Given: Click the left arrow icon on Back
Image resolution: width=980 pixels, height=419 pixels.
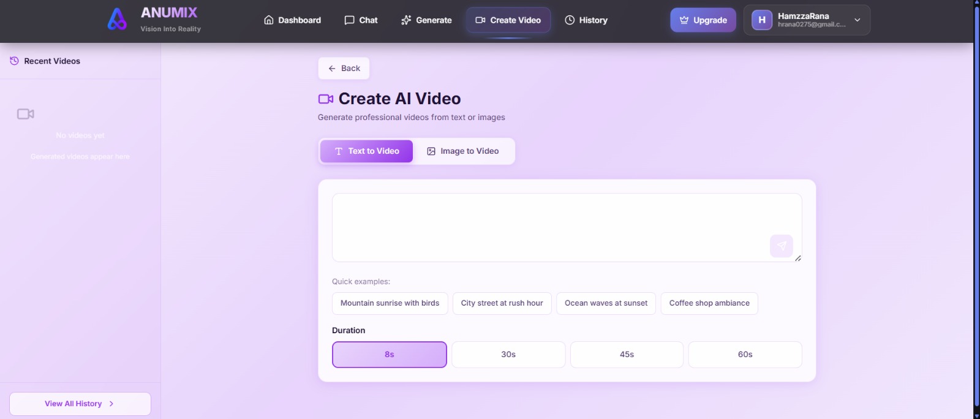Looking at the screenshot, I should pyautogui.click(x=332, y=69).
